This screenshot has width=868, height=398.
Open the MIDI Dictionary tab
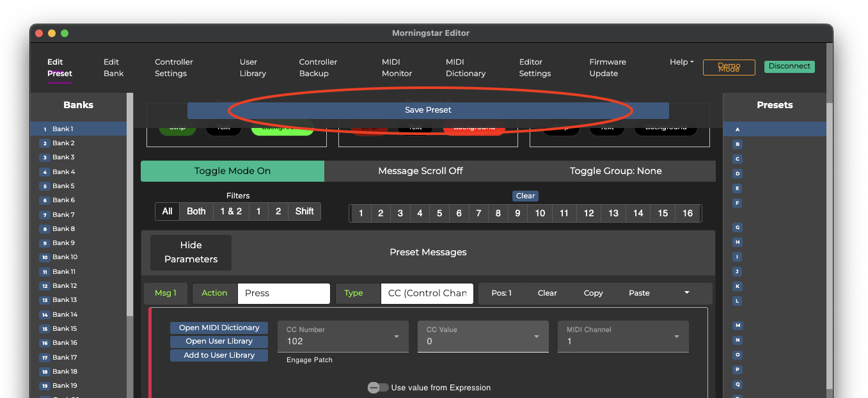pyautogui.click(x=466, y=68)
